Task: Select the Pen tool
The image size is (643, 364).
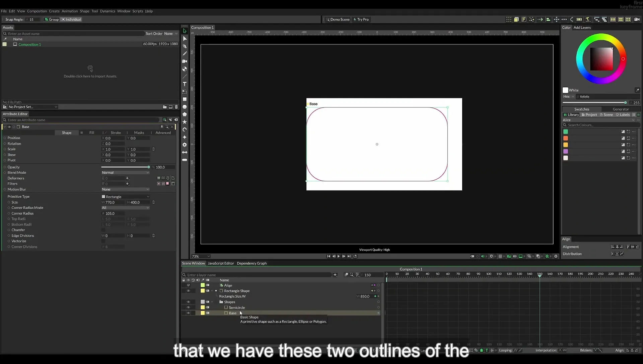Action: [x=185, y=46]
